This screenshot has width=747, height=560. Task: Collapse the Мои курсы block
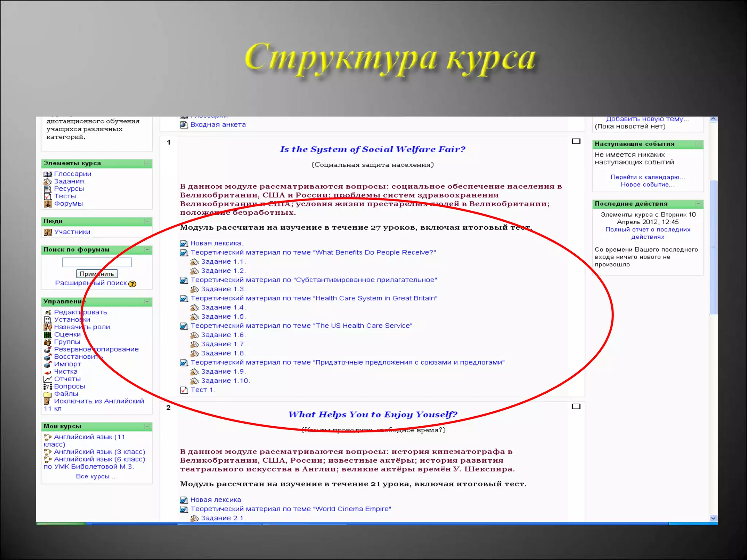[147, 426]
